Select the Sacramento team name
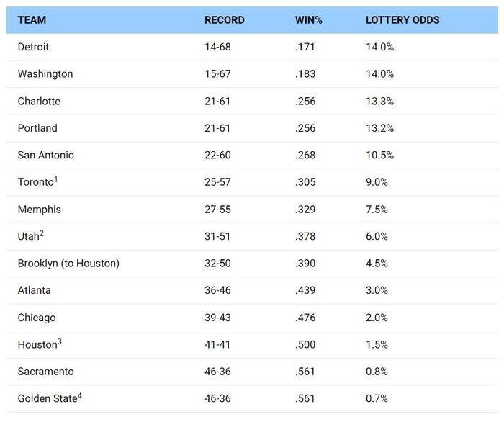Screen dimensions: 504x422 (x=45, y=372)
